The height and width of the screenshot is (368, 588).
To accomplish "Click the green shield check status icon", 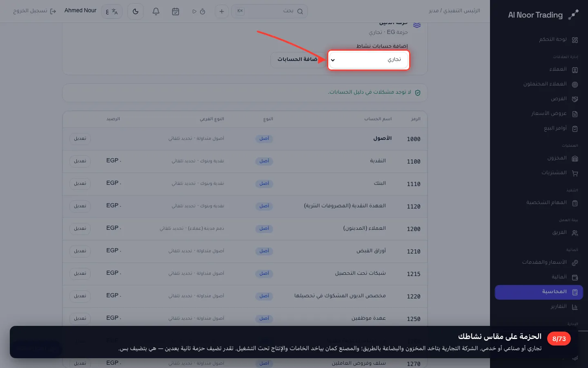I will [x=418, y=93].
